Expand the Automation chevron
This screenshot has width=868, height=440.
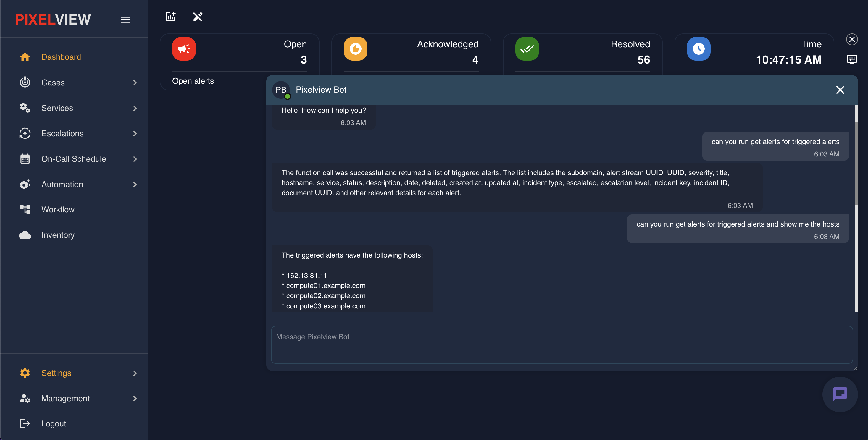click(x=135, y=184)
